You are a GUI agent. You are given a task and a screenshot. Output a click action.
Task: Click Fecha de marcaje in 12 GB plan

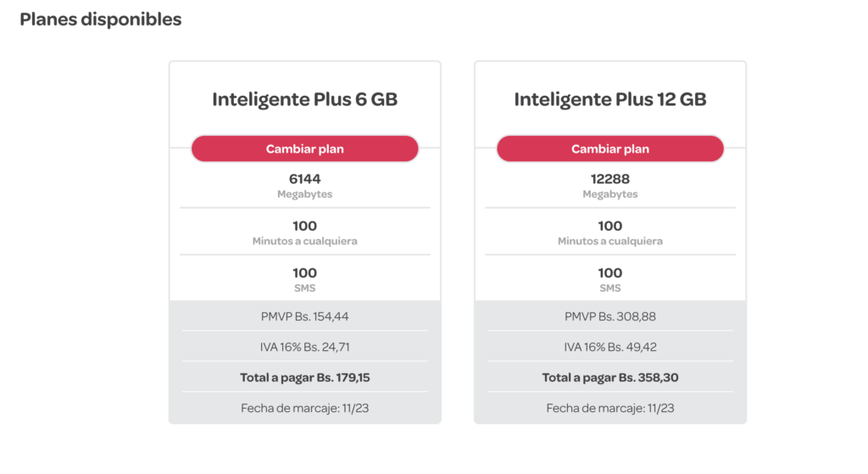tap(609, 408)
